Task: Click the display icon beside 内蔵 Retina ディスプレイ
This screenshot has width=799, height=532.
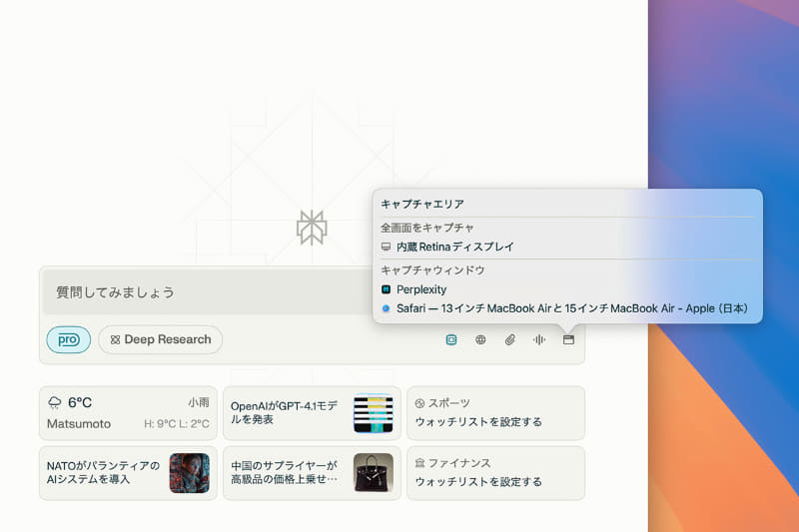Action: 386,247
